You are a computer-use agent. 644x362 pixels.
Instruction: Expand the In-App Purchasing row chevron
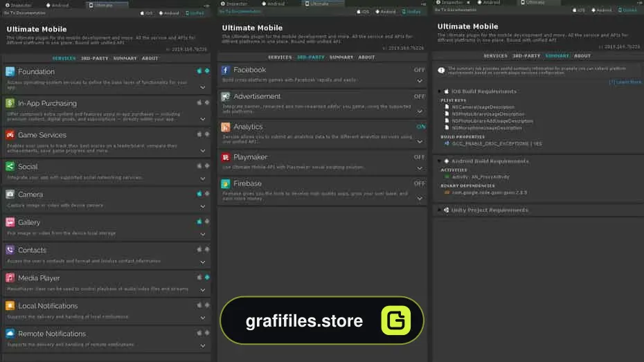coord(203,119)
